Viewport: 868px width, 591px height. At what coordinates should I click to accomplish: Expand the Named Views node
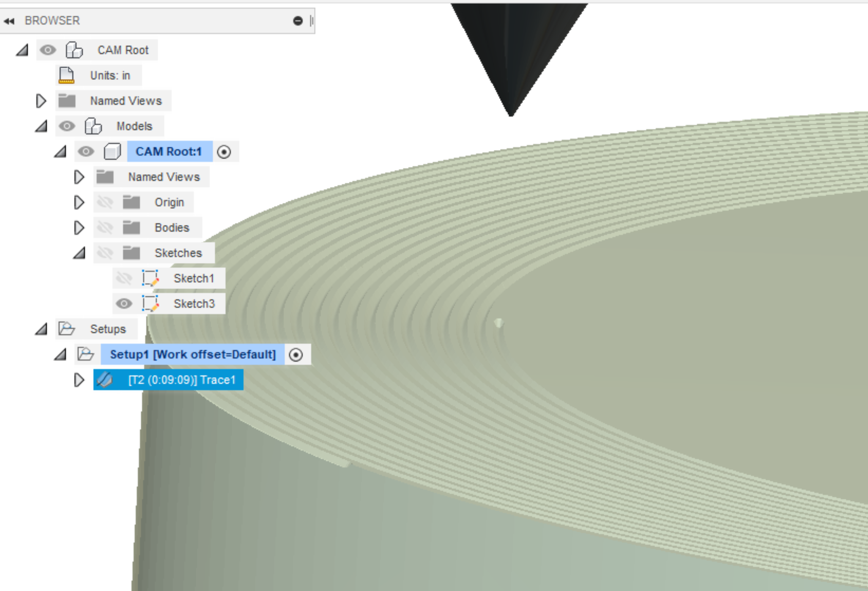click(x=41, y=101)
